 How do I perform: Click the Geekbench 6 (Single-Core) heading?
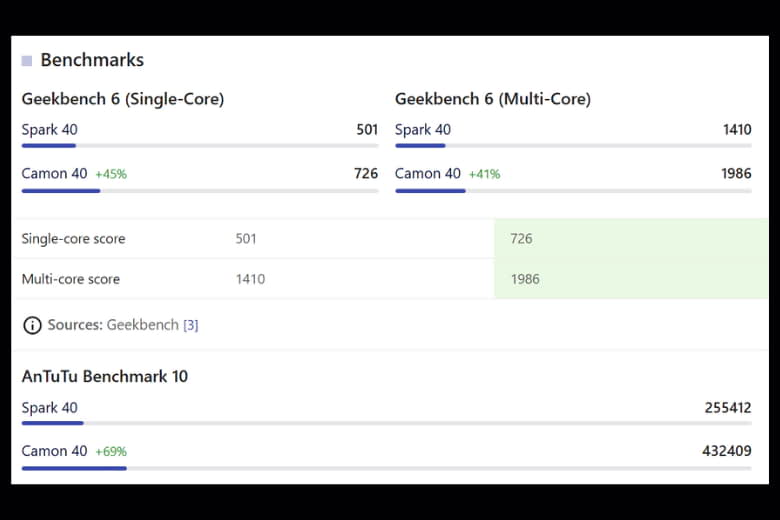pos(123,99)
